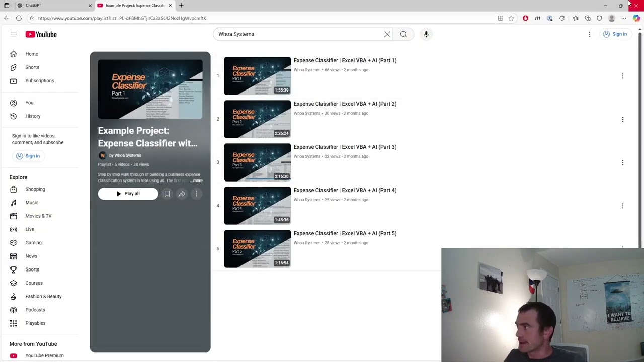Screen dimensions: 644x362
Task: Open News under Explore
Action: 31,256
